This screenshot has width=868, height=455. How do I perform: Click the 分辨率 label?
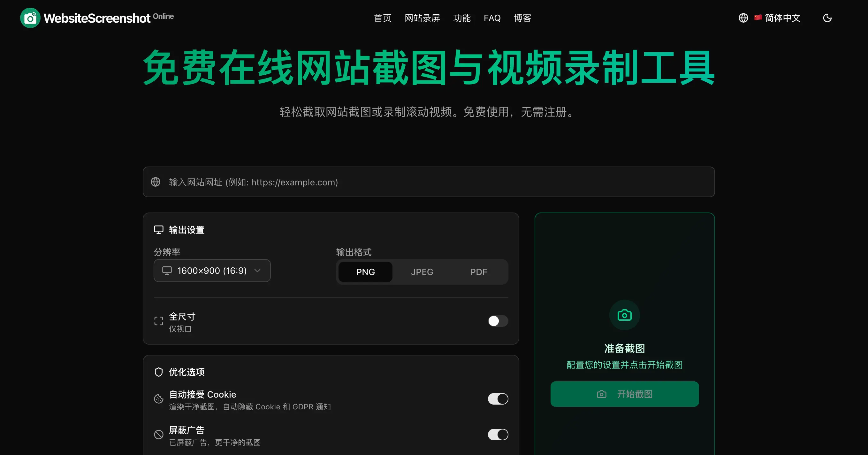pos(167,252)
